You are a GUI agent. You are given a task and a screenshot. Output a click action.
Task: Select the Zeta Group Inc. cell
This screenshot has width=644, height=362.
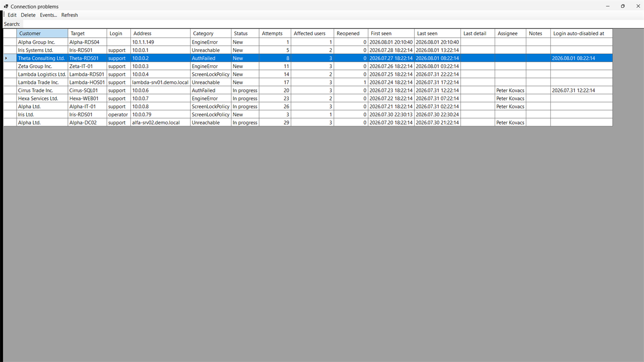[x=42, y=66]
